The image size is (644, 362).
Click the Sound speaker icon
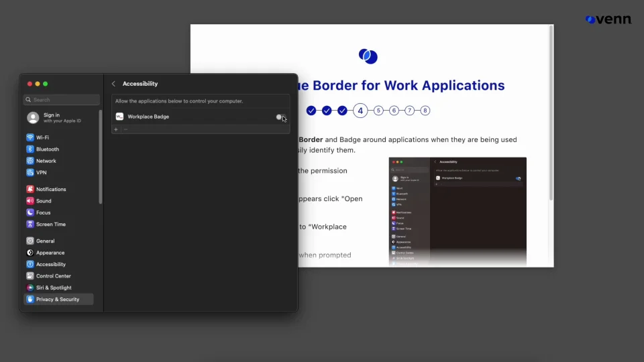30,200
